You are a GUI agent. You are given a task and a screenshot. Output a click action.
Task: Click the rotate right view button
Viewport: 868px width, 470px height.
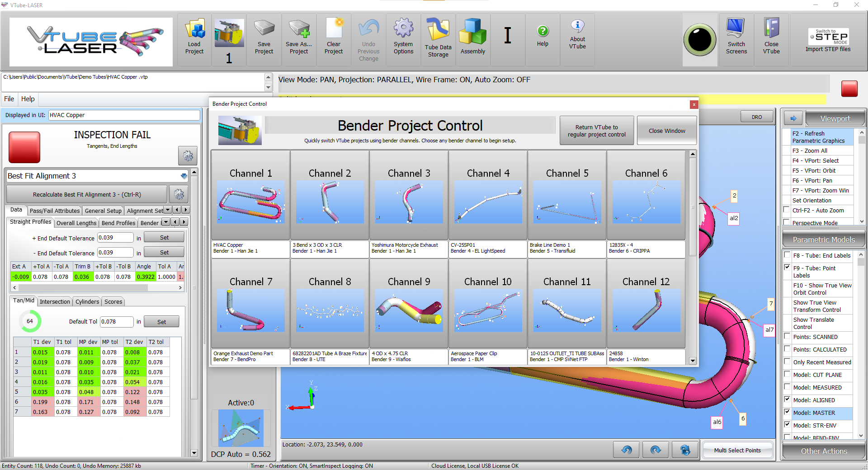pos(656,450)
